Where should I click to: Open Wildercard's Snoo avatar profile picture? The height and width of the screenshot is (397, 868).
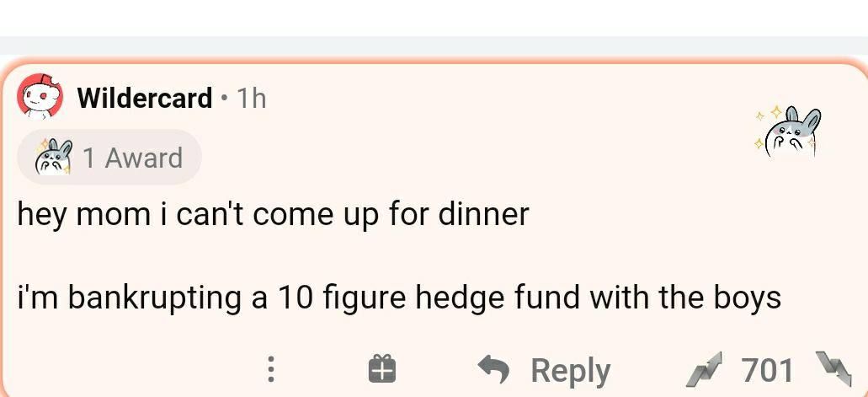point(40,96)
